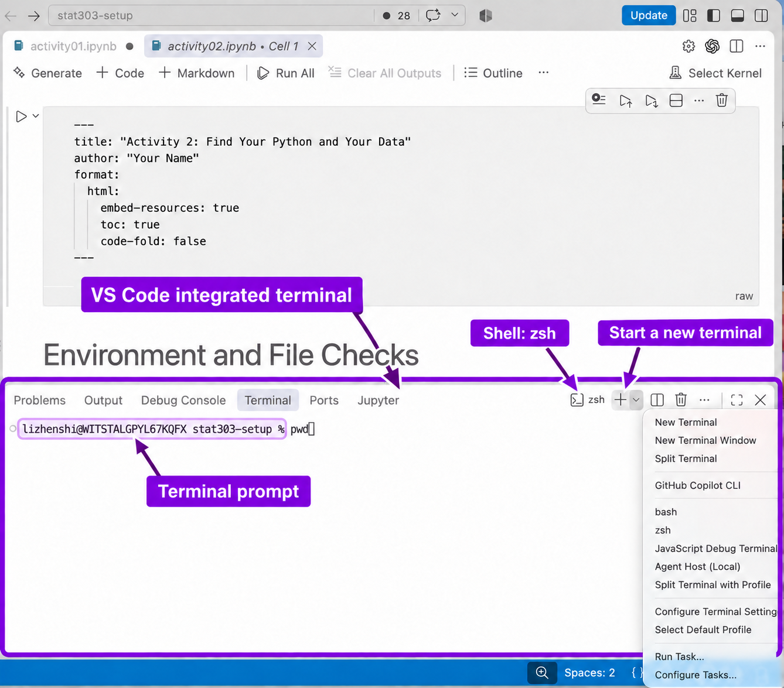Open the launch profile chevron beside plus
This screenshot has width=784, height=688.
(x=636, y=400)
